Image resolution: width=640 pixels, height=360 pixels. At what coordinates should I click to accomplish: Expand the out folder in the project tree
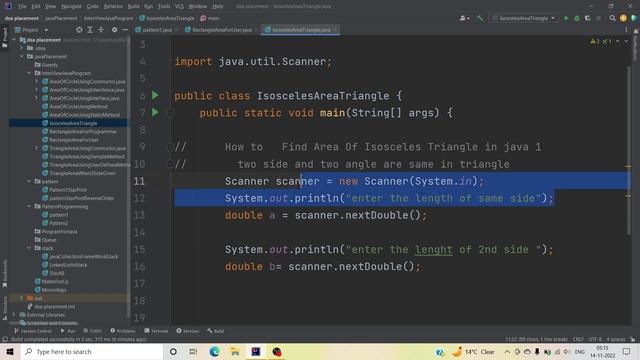click(22, 298)
